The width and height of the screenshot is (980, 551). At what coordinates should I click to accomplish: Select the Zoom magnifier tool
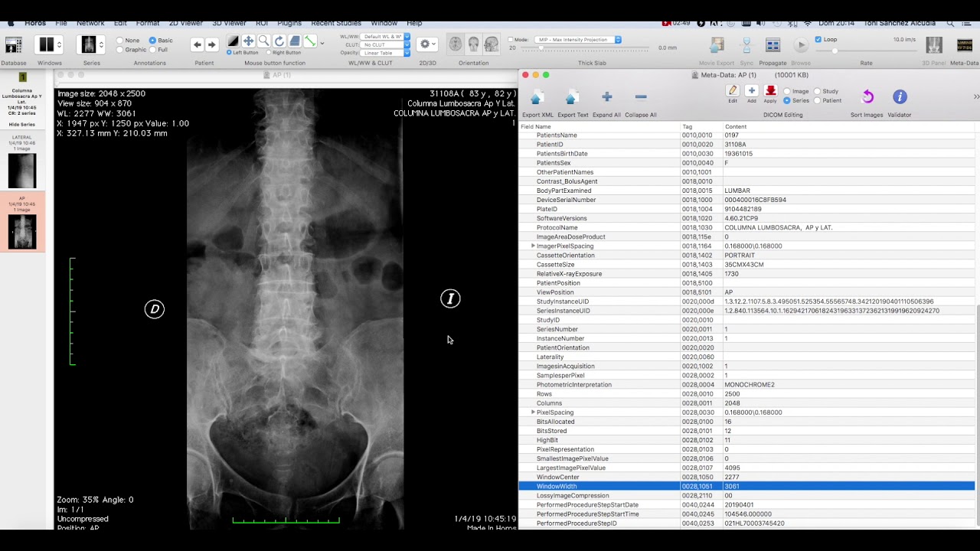[263, 41]
